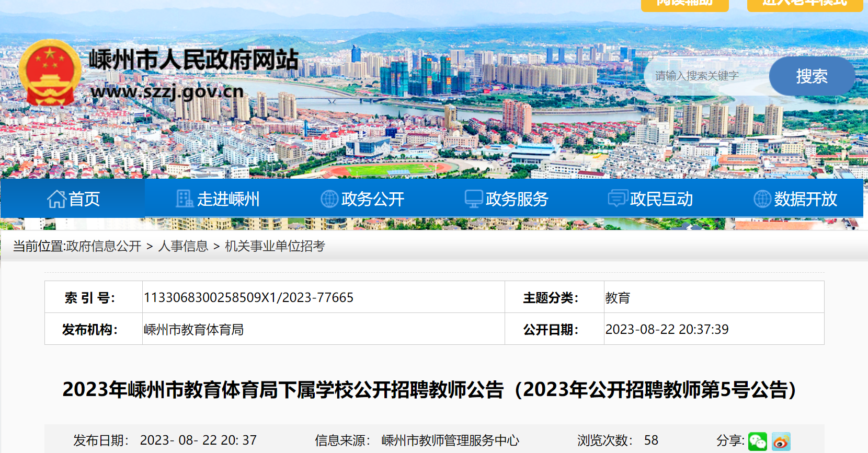Click the www.szzj.gov.cn address text
868x453 pixels.
[x=167, y=91]
